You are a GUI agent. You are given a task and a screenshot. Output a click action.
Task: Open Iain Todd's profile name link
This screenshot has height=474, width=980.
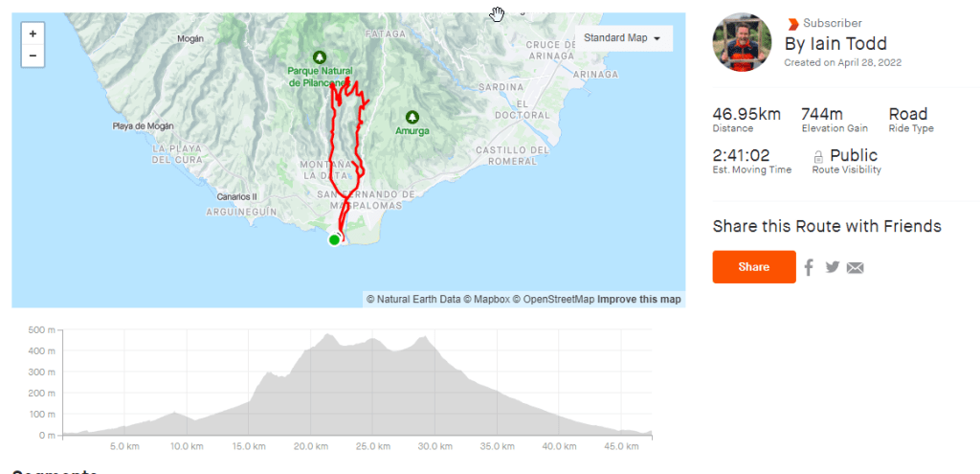(x=835, y=44)
